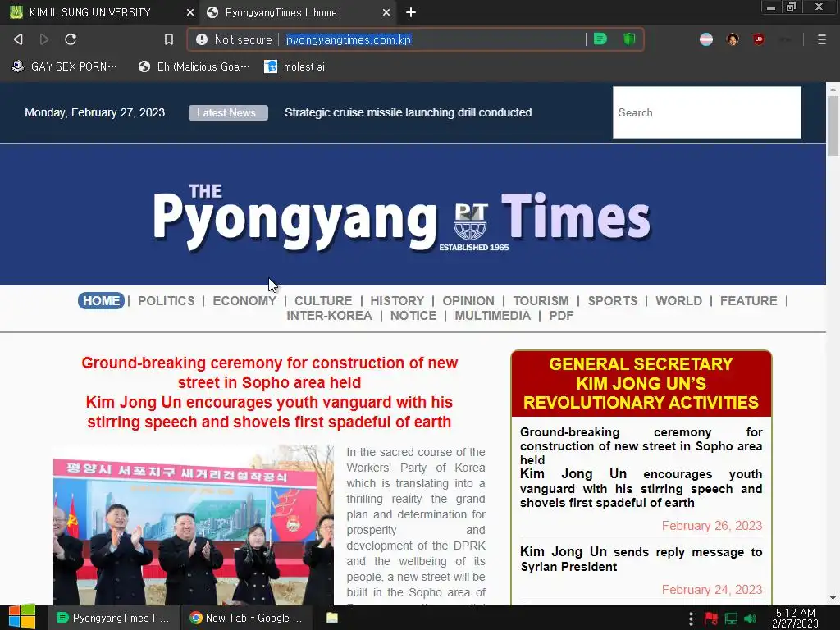Click the green shield icon in address bar
The height and width of the screenshot is (630, 840).
(629, 39)
